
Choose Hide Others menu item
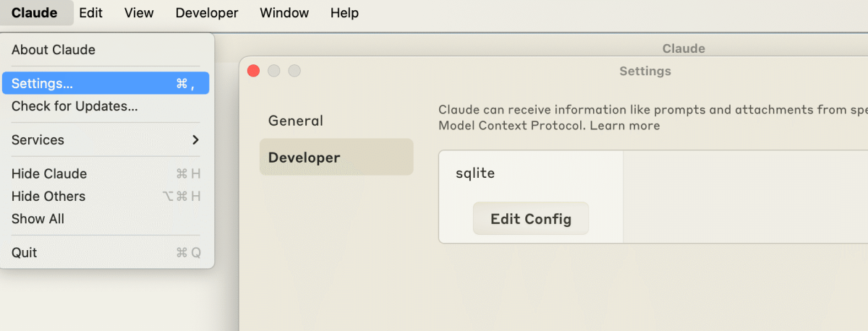tap(48, 196)
